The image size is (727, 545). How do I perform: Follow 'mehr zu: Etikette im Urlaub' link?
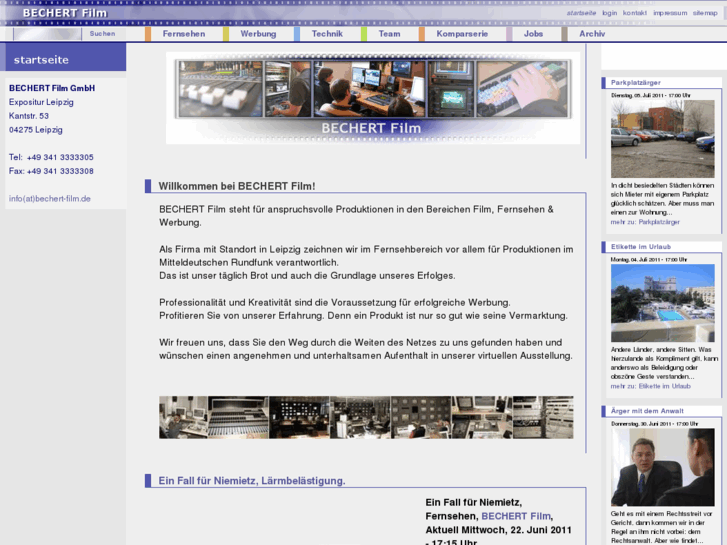(650, 386)
